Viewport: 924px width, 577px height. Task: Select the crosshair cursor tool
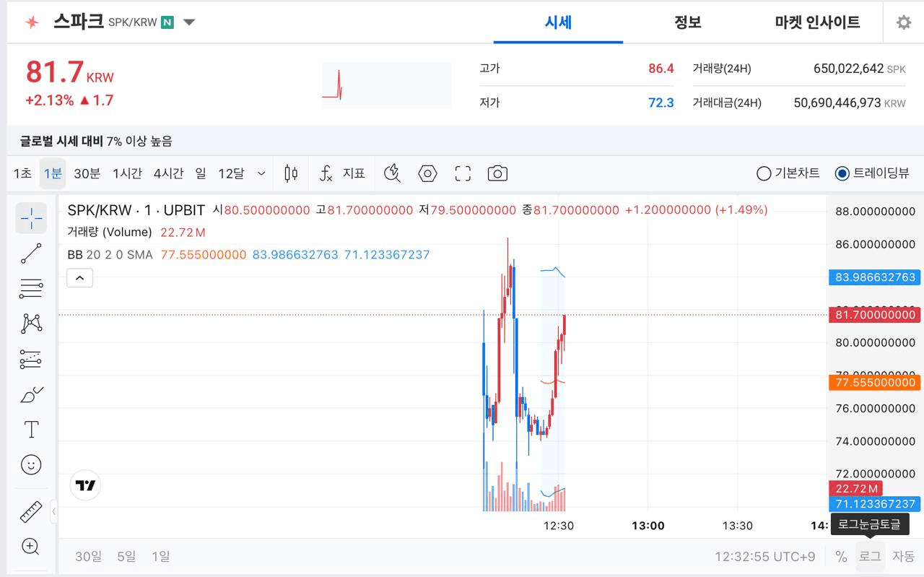coord(31,218)
